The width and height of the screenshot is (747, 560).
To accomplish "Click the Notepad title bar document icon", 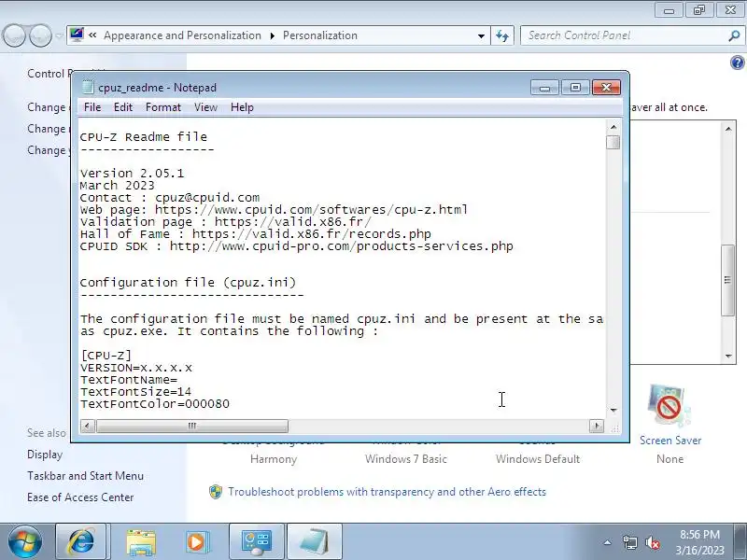I will coord(88,87).
